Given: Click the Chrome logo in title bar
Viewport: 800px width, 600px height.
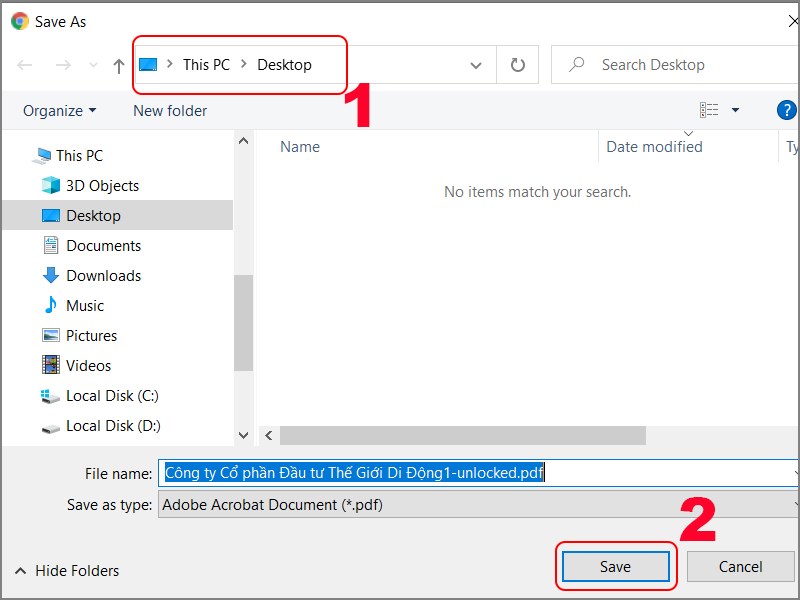Looking at the screenshot, I should point(17,20).
